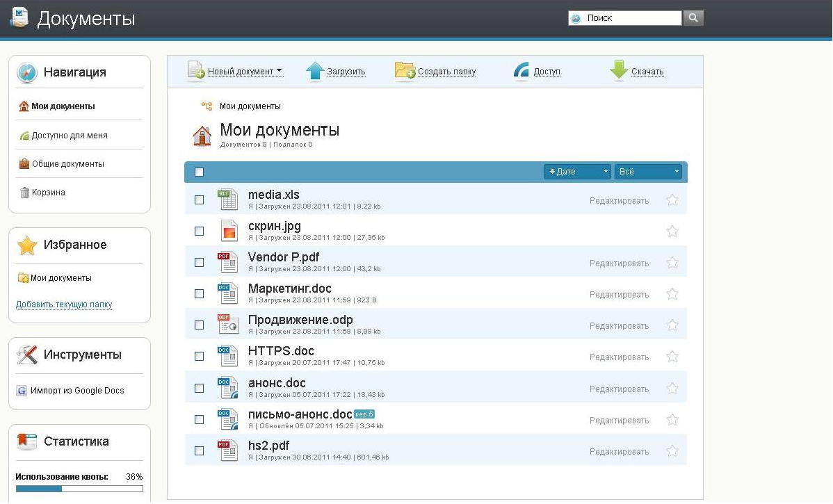Viewport: 833px width, 504px height.
Task: Click the Create folder icon
Action: (405, 71)
